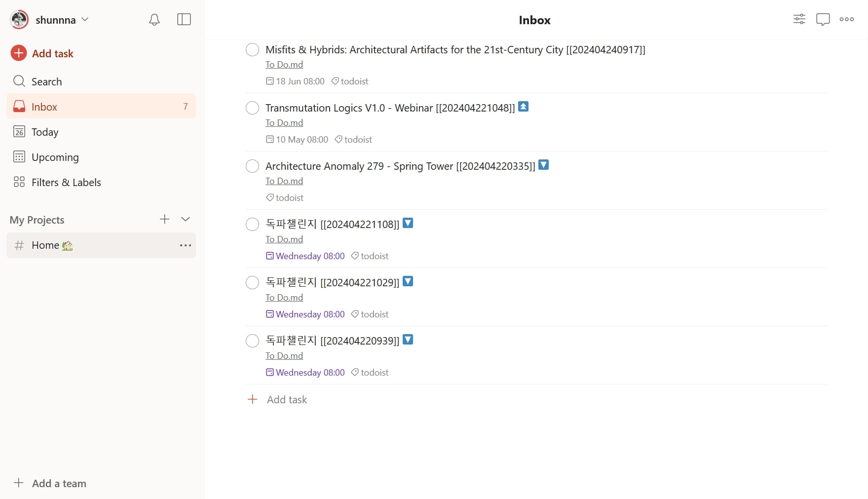Screen dimensions: 868x499
Task: Open the view options sliders icon
Action: 799,19
